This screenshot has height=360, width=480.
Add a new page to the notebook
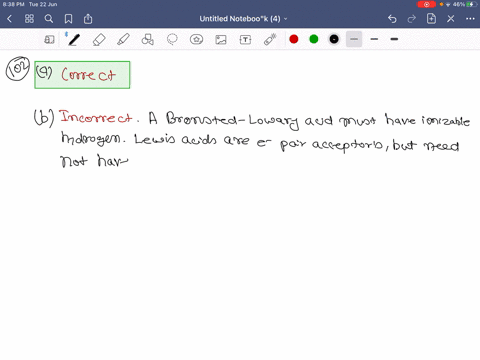pyautogui.click(x=431, y=19)
